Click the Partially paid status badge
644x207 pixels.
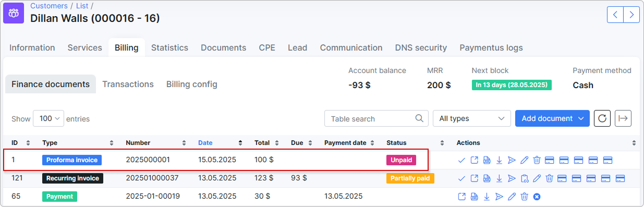(410, 178)
